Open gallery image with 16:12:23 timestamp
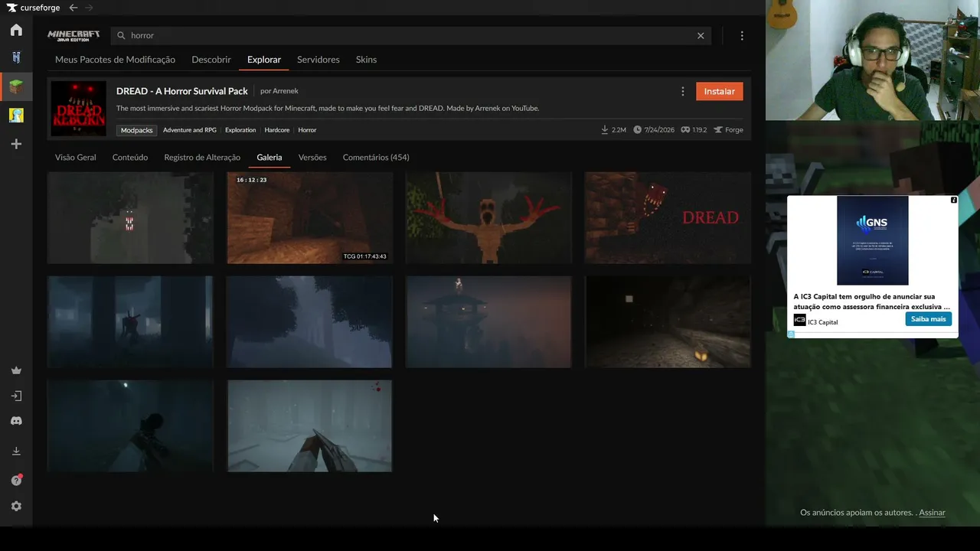This screenshot has width=980, height=551. [310, 218]
